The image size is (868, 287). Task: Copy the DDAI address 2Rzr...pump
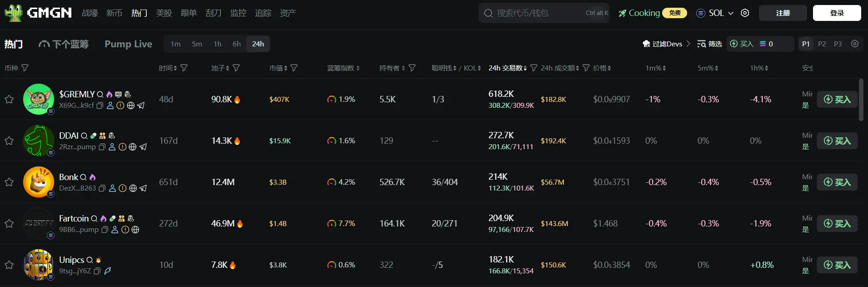[102, 147]
